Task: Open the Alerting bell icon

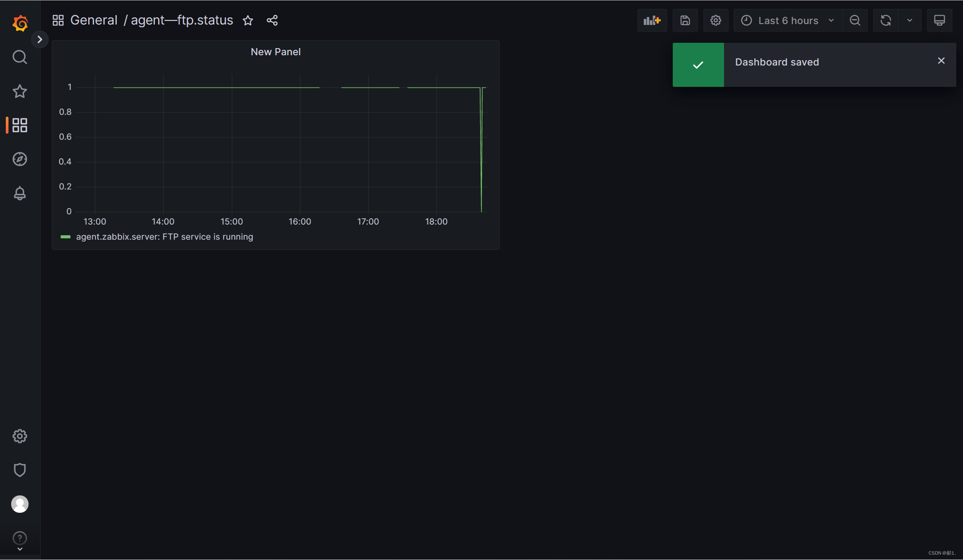Action: click(20, 193)
